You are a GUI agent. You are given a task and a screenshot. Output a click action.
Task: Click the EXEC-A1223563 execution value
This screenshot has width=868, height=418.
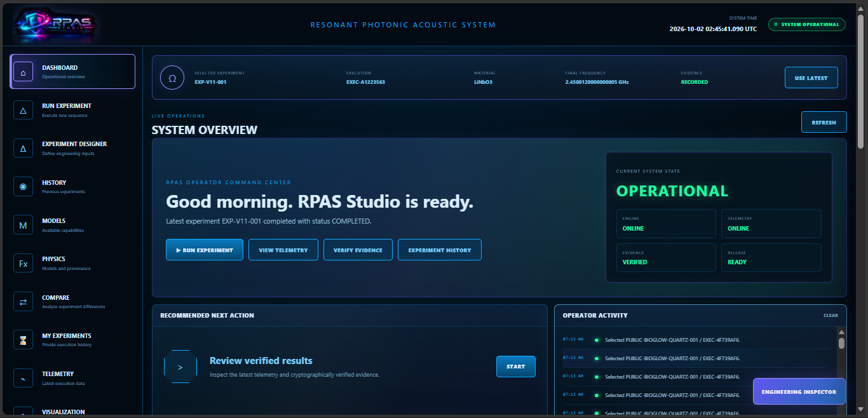pyautogui.click(x=365, y=82)
